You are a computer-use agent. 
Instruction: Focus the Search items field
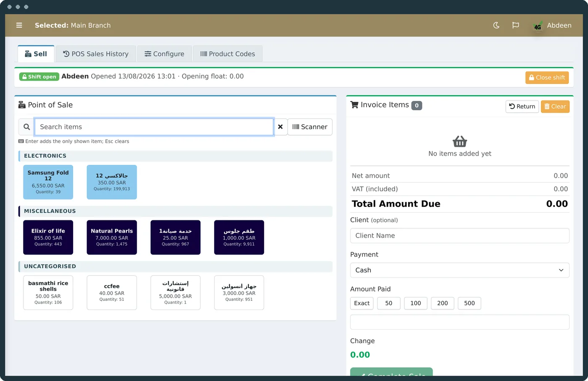coord(154,127)
